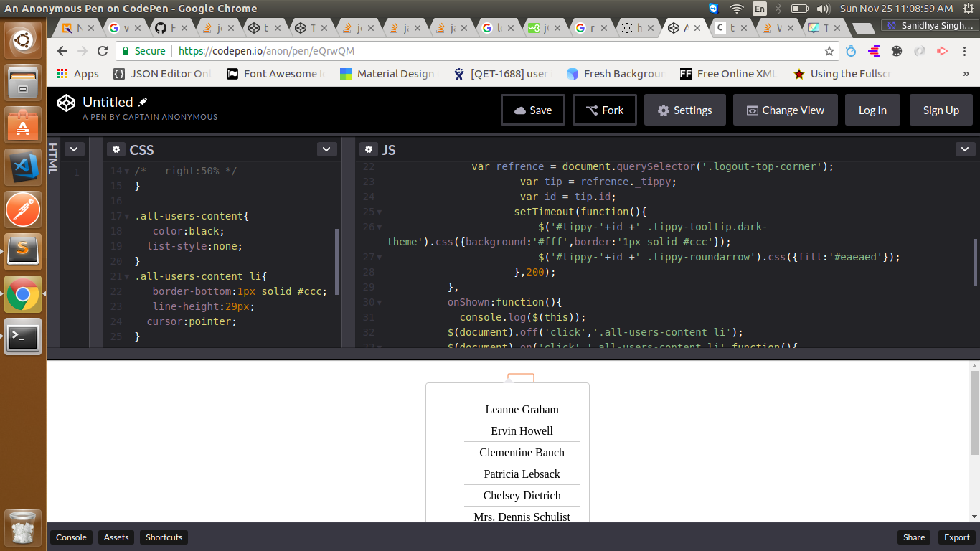
Task: Go back in Chrome history
Action: (62, 51)
